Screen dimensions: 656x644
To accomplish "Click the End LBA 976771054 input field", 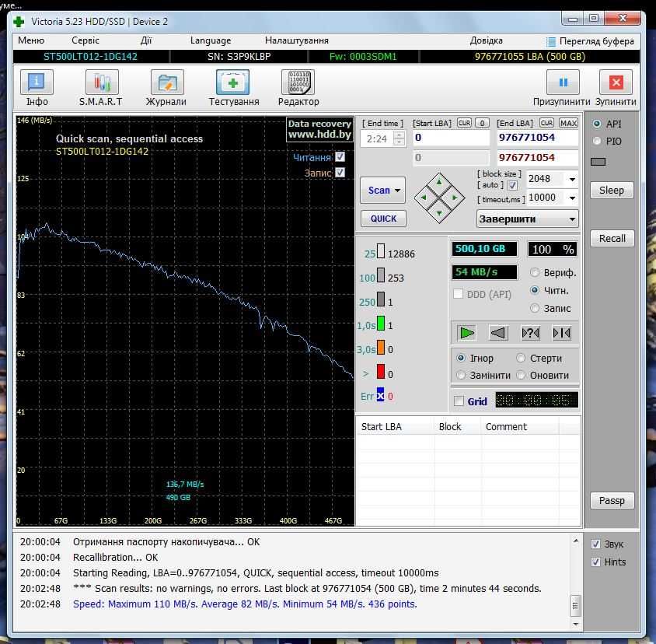I will pos(538,138).
